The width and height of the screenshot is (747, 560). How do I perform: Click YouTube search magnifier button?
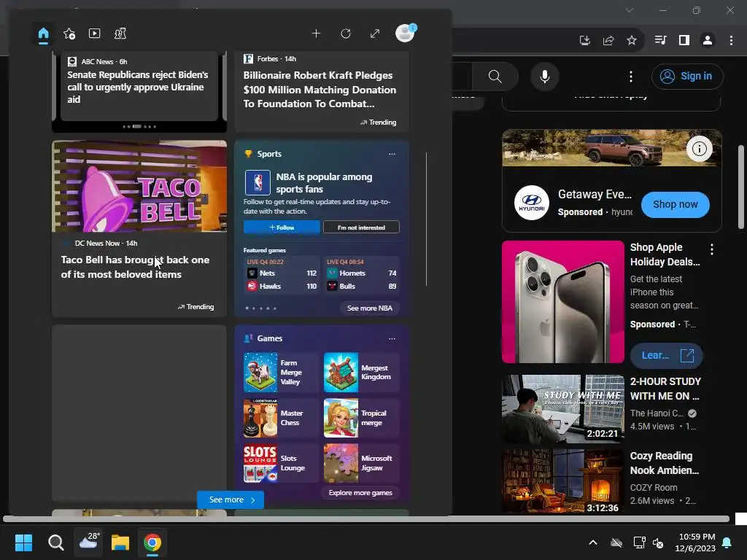point(495,76)
